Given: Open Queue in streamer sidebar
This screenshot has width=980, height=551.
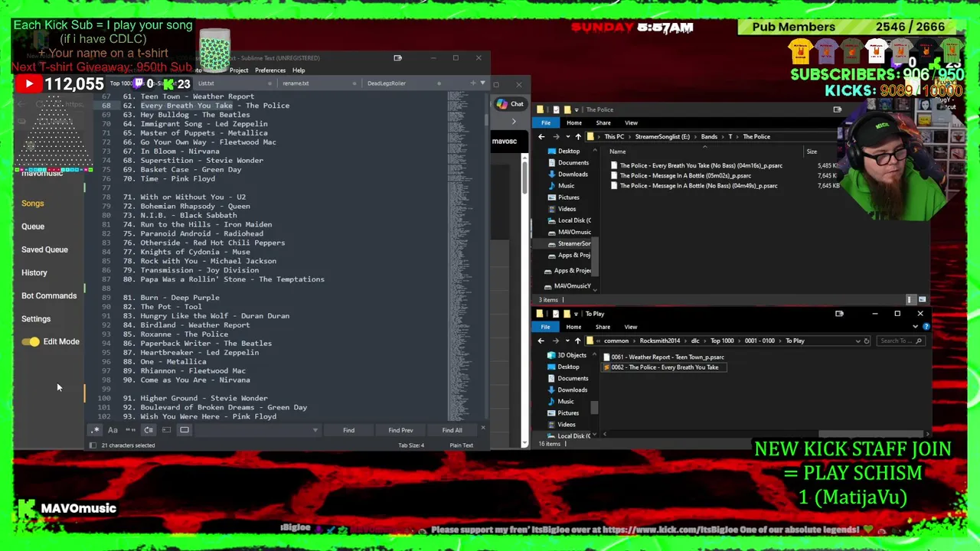Looking at the screenshot, I should 33,227.
